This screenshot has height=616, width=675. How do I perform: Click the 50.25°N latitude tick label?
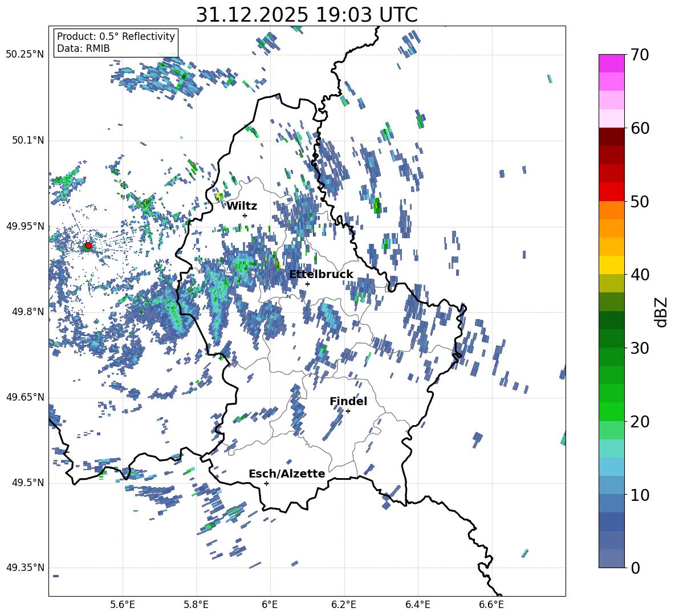tap(25, 55)
